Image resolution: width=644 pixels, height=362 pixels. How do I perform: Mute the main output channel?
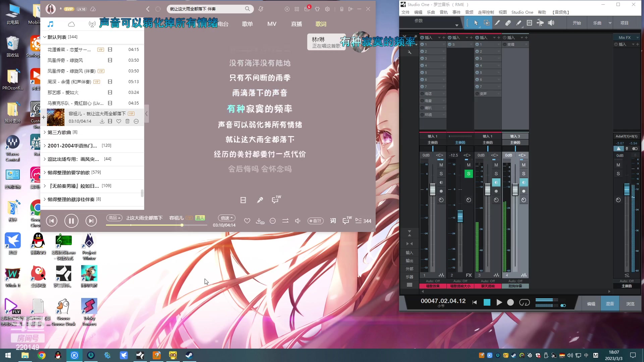[x=618, y=165]
